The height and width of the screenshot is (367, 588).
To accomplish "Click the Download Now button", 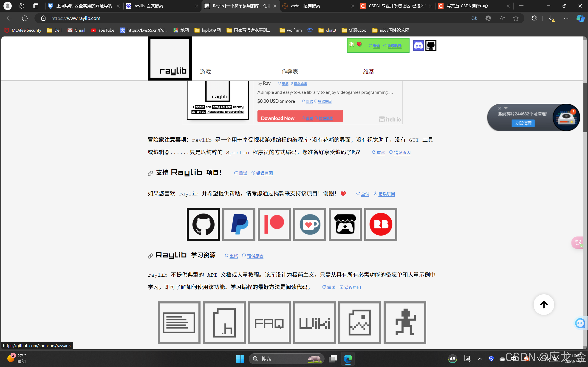I will 278,118.
